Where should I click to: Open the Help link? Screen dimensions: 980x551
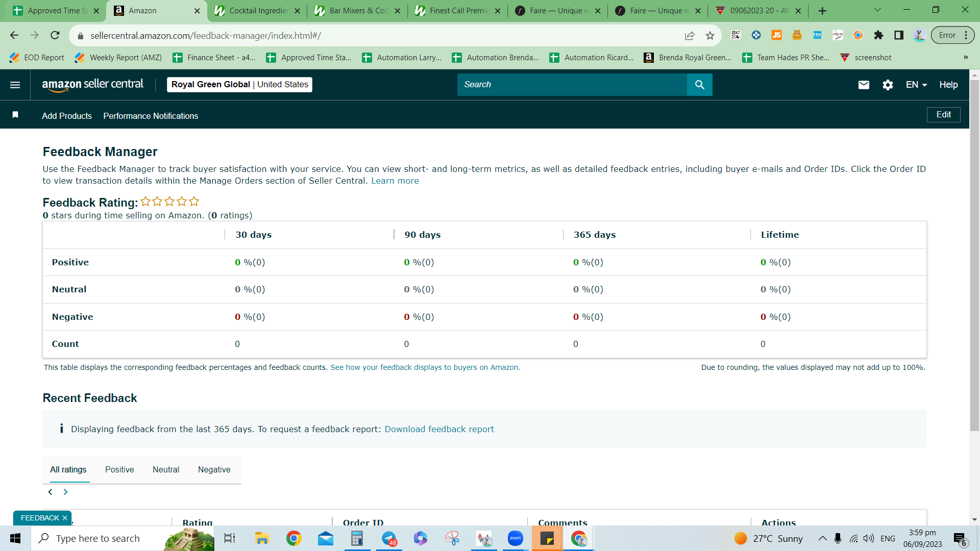(x=948, y=85)
